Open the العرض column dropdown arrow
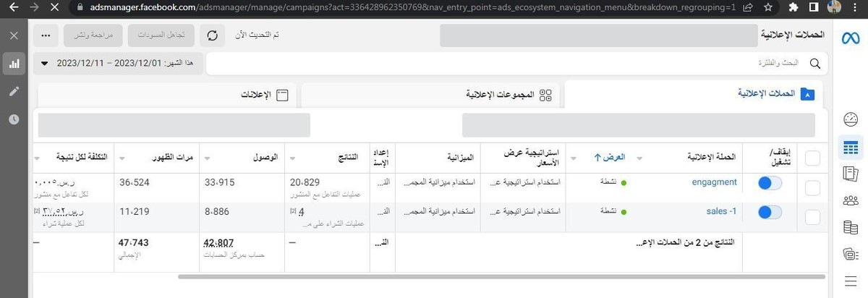This screenshot has height=298, width=868. pos(575,157)
